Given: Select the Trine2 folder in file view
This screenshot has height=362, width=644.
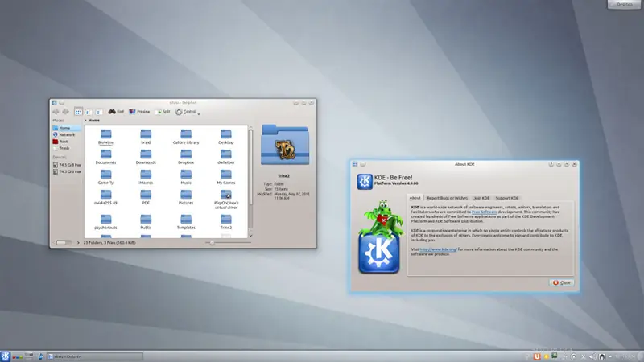Looking at the screenshot, I should click(225, 222).
